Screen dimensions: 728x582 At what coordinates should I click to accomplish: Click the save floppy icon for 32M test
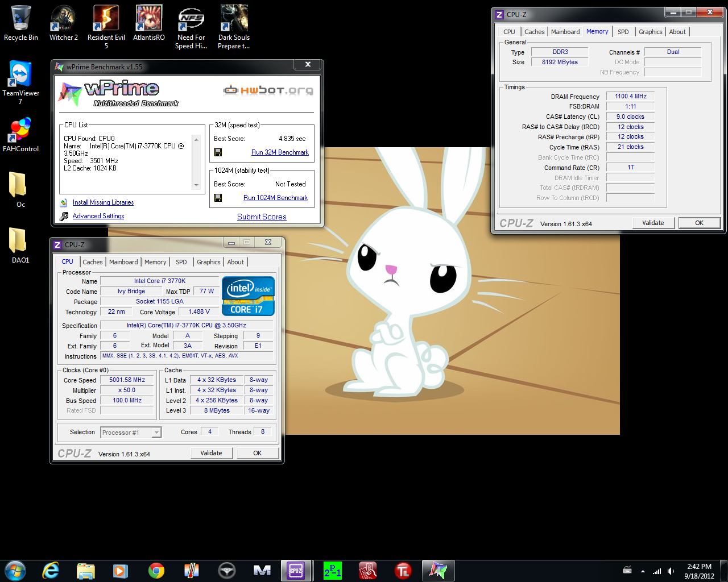tap(218, 152)
